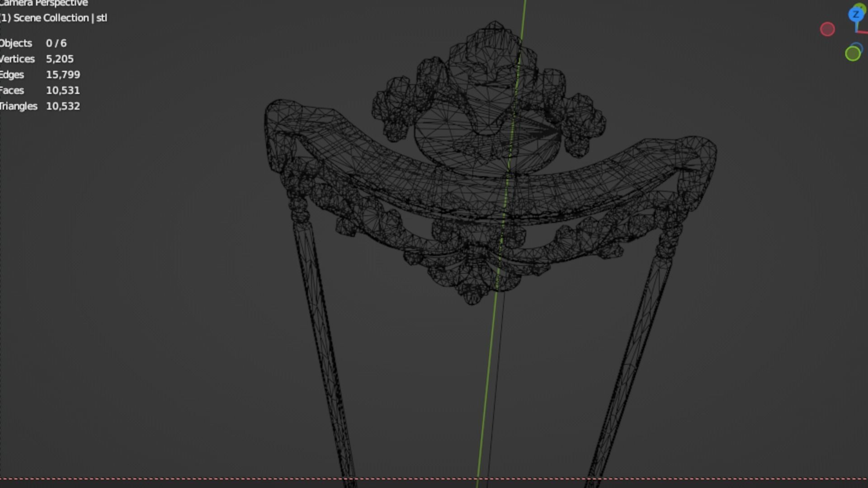
Task: Click the hollow green negative Y gizmo circle
Action: coord(853,54)
